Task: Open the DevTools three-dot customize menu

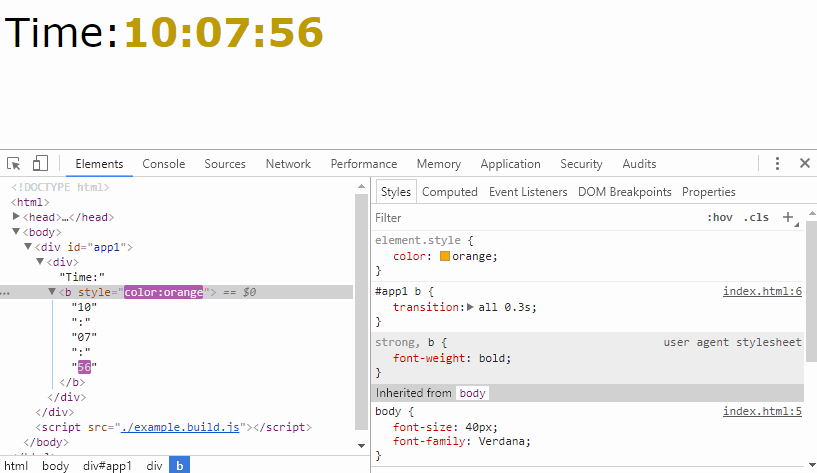Action: pyautogui.click(x=777, y=164)
